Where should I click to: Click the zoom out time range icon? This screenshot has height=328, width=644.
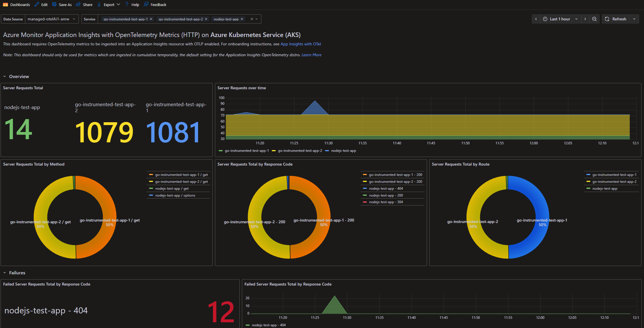pos(594,19)
